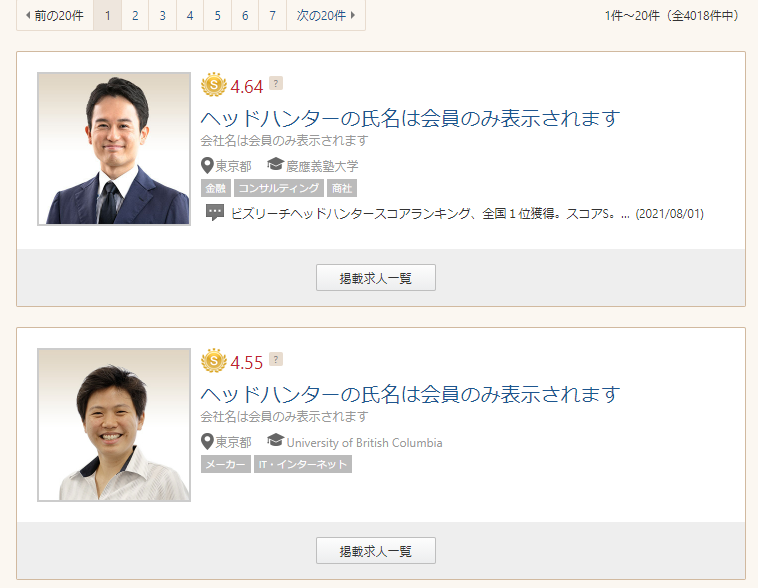Select the メーカー industry tag
The width and height of the screenshot is (758, 588).
226,464
